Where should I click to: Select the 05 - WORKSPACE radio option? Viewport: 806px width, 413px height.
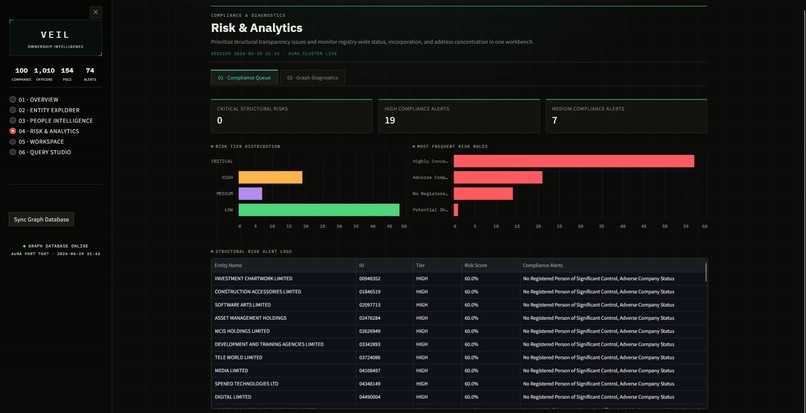(37, 142)
